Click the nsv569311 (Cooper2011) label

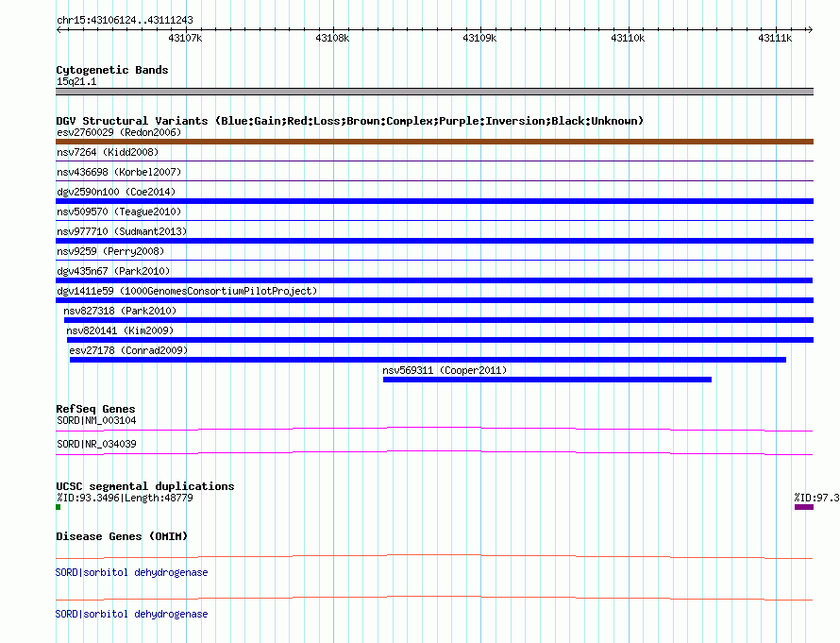click(445, 370)
